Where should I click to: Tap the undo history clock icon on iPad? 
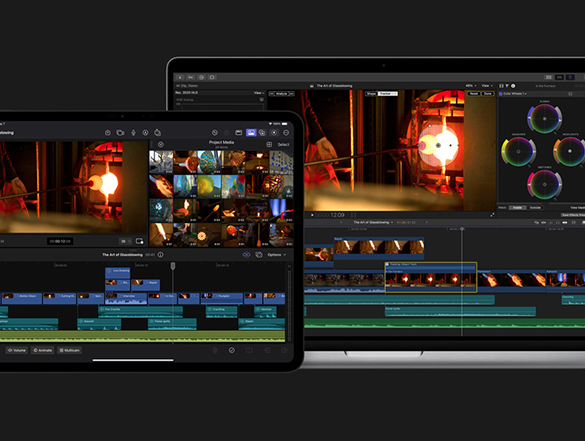pyautogui.click(x=215, y=133)
